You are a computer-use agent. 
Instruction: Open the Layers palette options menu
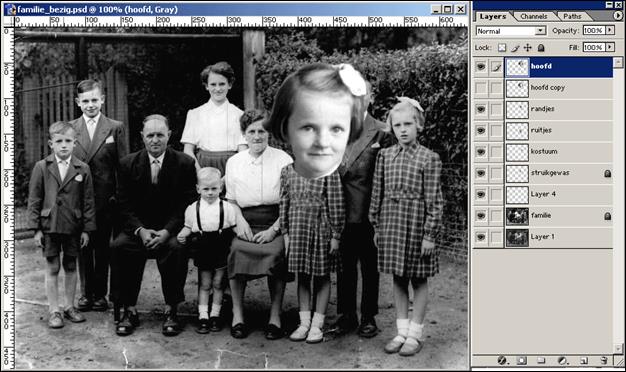tap(618, 16)
